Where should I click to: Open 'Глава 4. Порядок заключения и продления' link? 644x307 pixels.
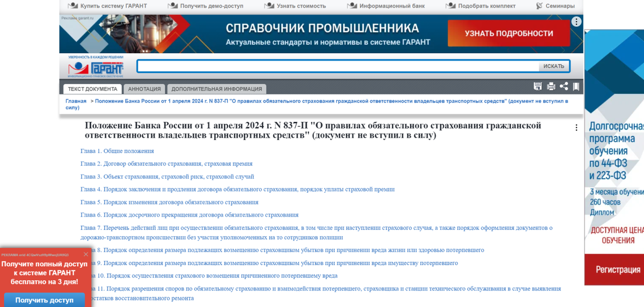[x=238, y=189]
